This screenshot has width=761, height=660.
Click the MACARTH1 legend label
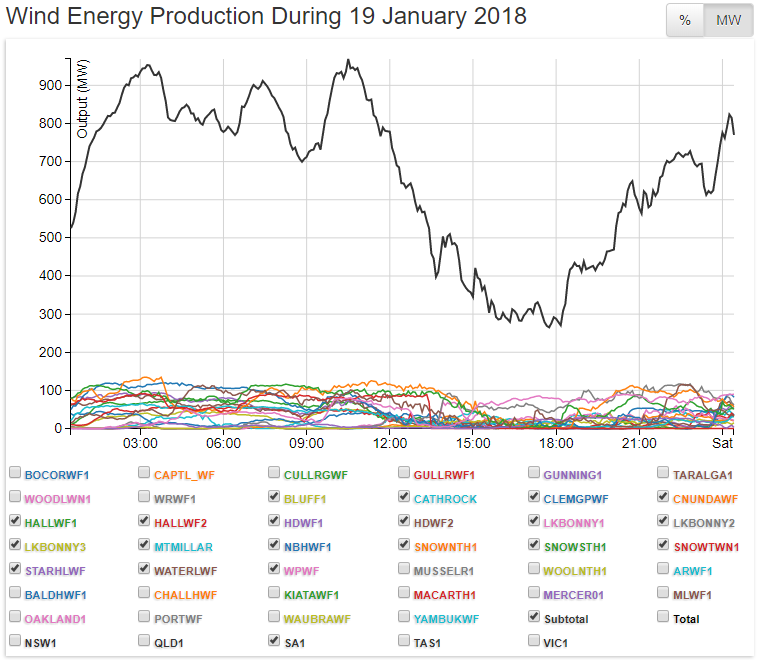[x=444, y=594]
